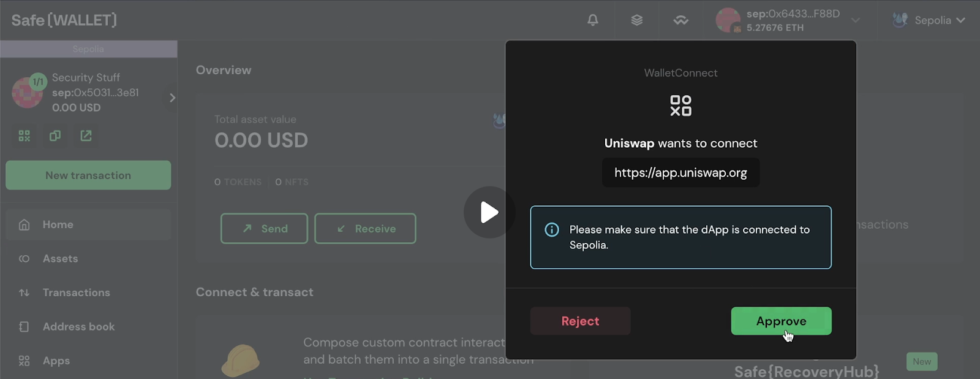
Task: Open the WalletConnect icon in header
Action: (680, 20)
